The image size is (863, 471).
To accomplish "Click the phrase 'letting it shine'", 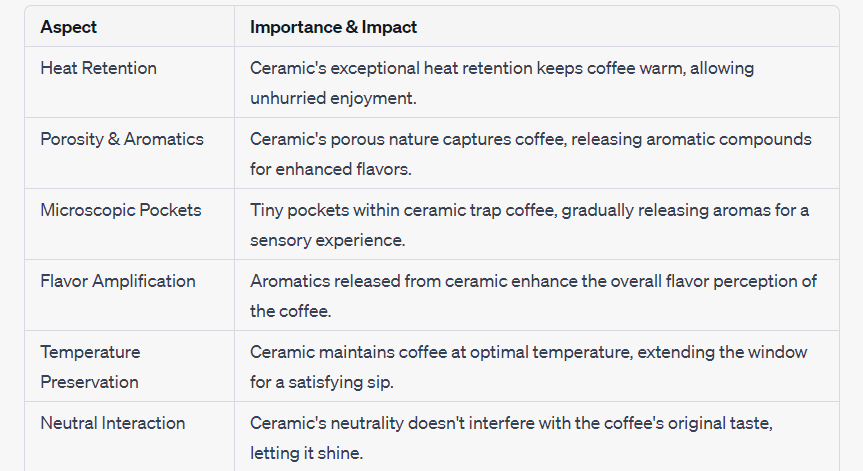I will pos(306,453).
